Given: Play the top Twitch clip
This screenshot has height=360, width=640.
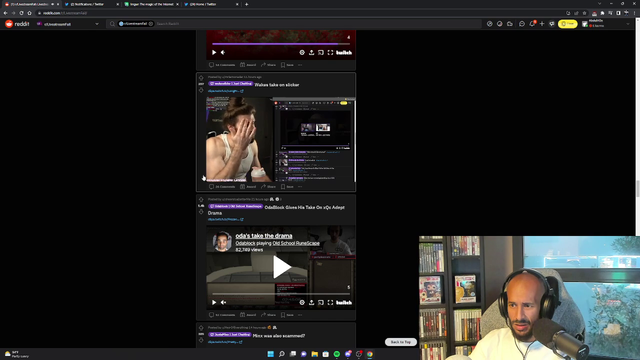Looking at the screenshot, I should [x=214, y=53].
